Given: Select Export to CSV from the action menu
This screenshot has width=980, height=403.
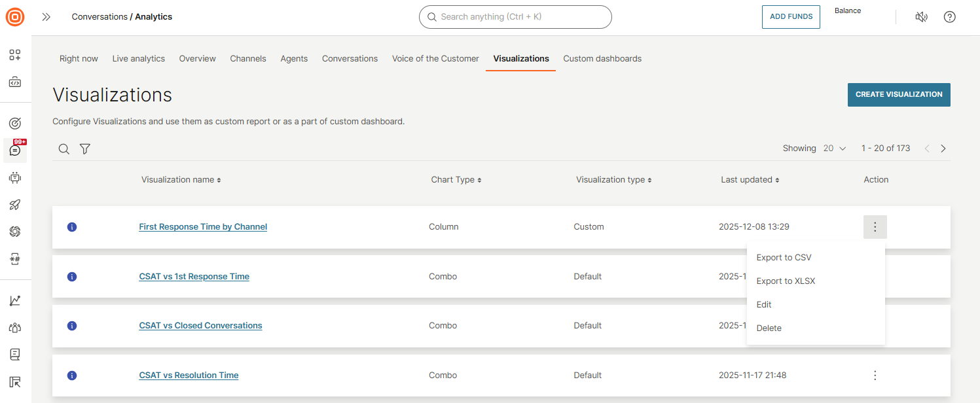Looking at the screenshot, I should tap(784, 257).
